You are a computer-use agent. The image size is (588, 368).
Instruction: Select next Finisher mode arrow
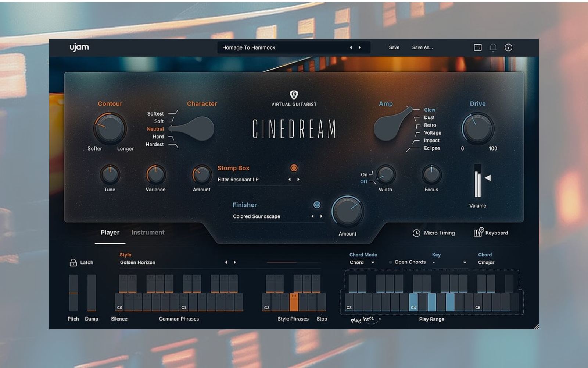(321, 216)
